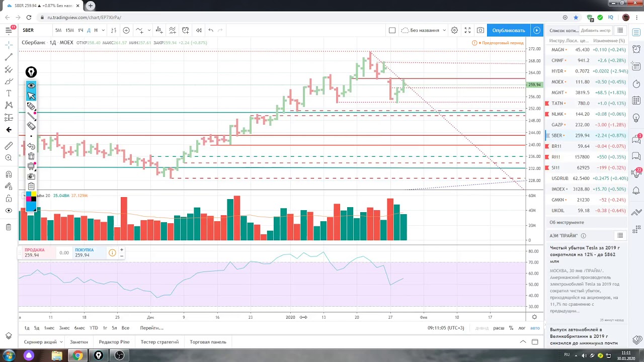
Task: Take a snapshot with floating panel camera
Action: click(31, 176)
